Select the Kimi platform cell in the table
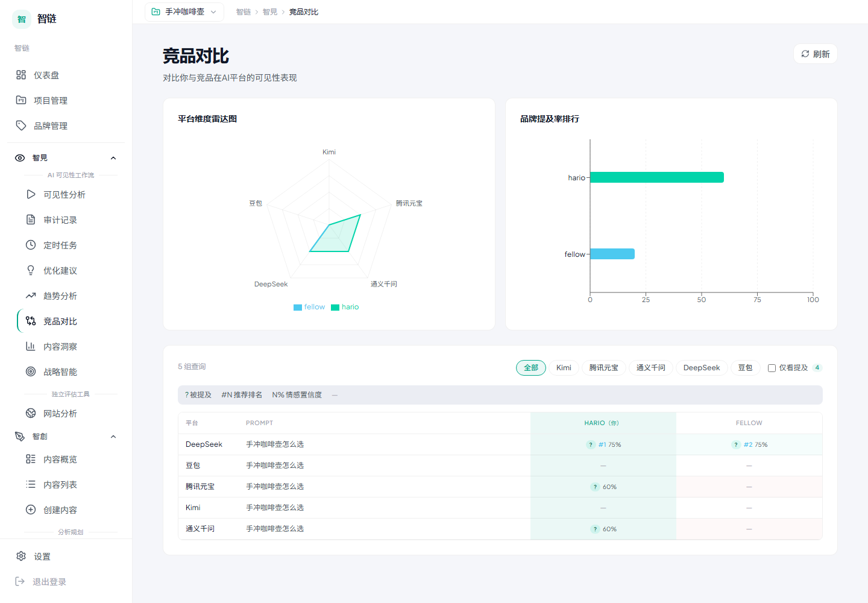 click(193, 508)
